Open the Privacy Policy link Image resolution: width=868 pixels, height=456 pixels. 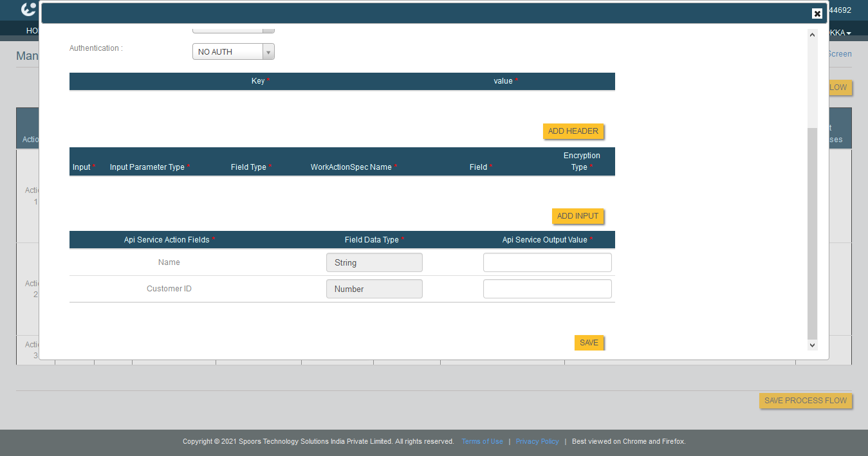[537, 441]
